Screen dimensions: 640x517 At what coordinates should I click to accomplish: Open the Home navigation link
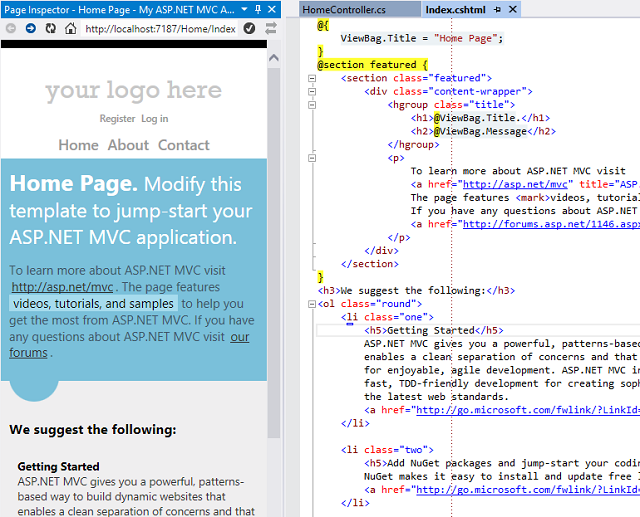point(78,145)
